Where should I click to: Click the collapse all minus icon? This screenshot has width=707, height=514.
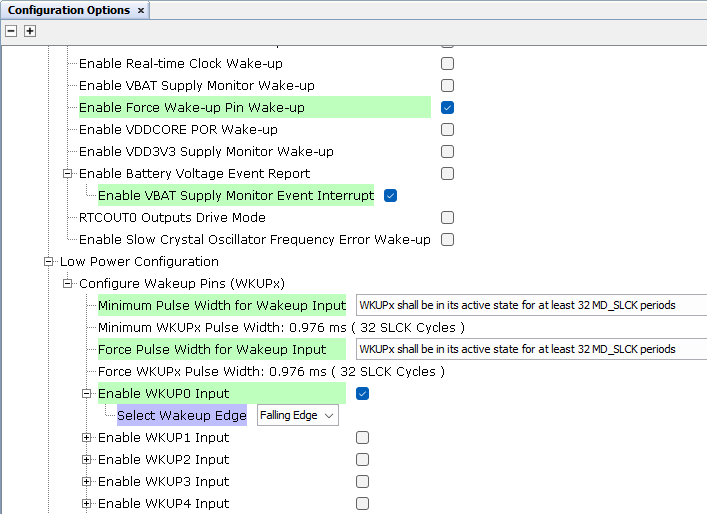point(12,31)
